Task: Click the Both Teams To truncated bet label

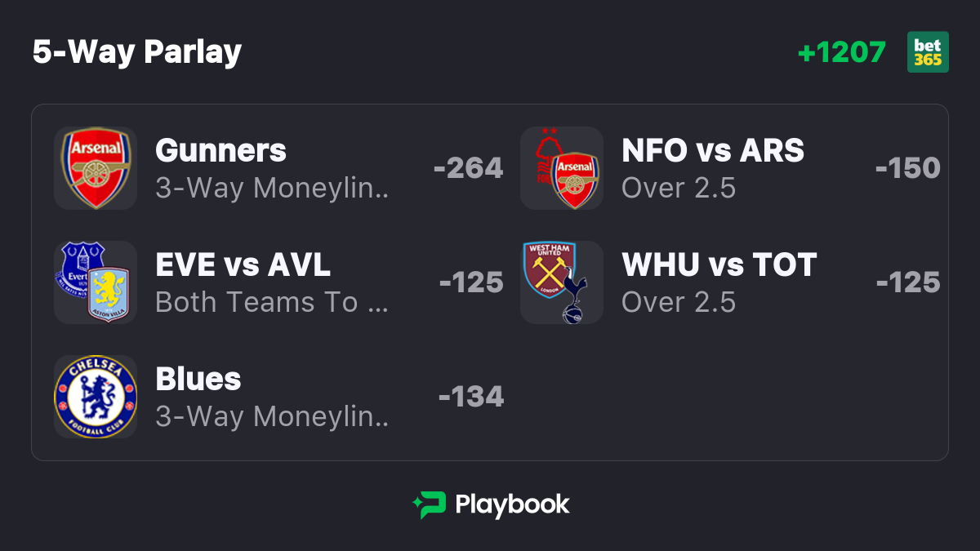Action: point(271,303)
